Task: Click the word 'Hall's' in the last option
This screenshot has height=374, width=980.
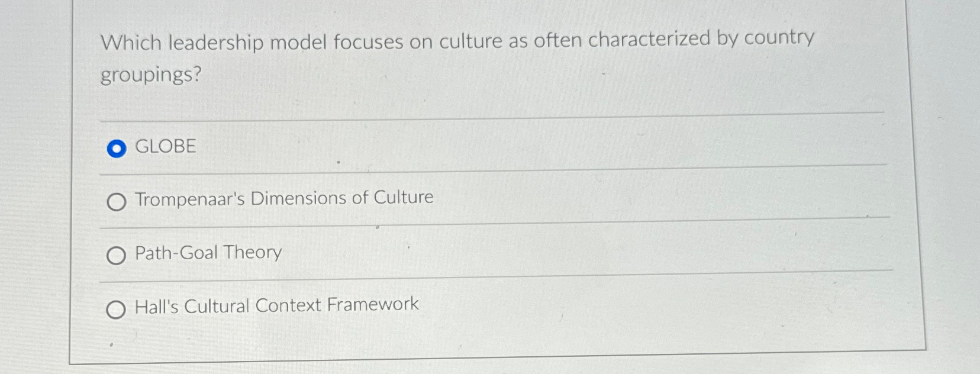Action: [x=157, y=307]
